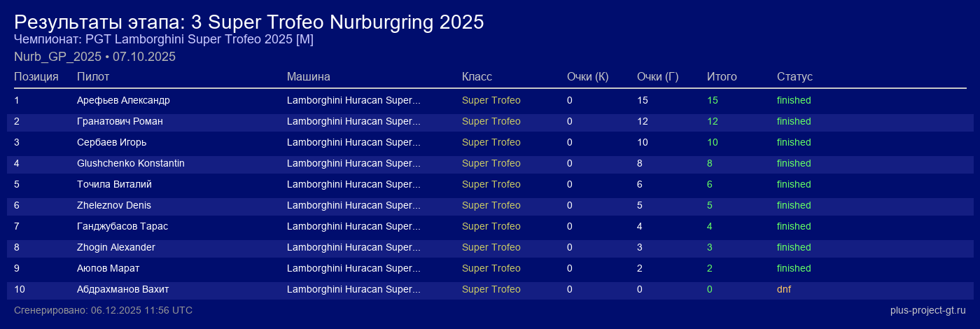Click the Nurb_GP_2025 track and date line
This screenshot has width=980, height=329.
click(x=94, y=57)
